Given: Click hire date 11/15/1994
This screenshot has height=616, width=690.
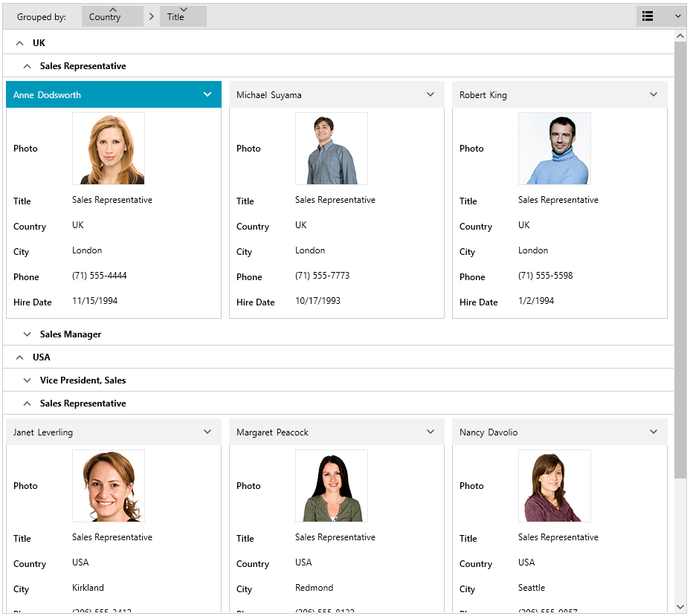Looking at the screenshot, I should pos(95,301).
